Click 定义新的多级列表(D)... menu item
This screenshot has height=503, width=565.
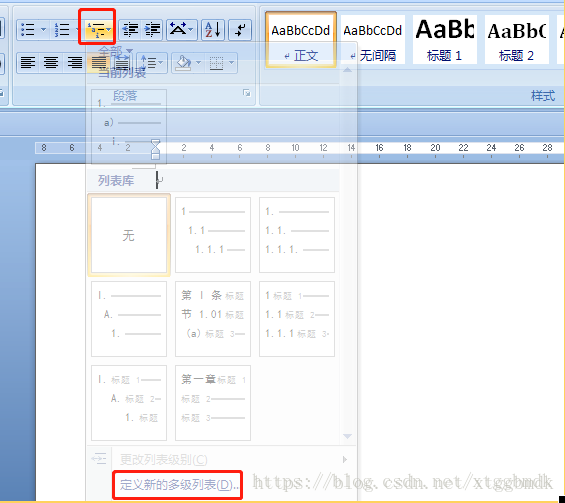click(178, 485)
